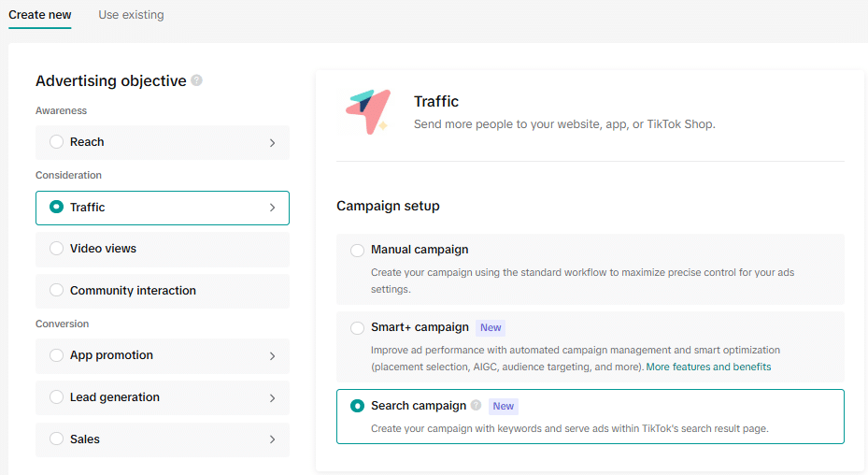Open the Create new tab
868x475 pixels.
point(40,15)
